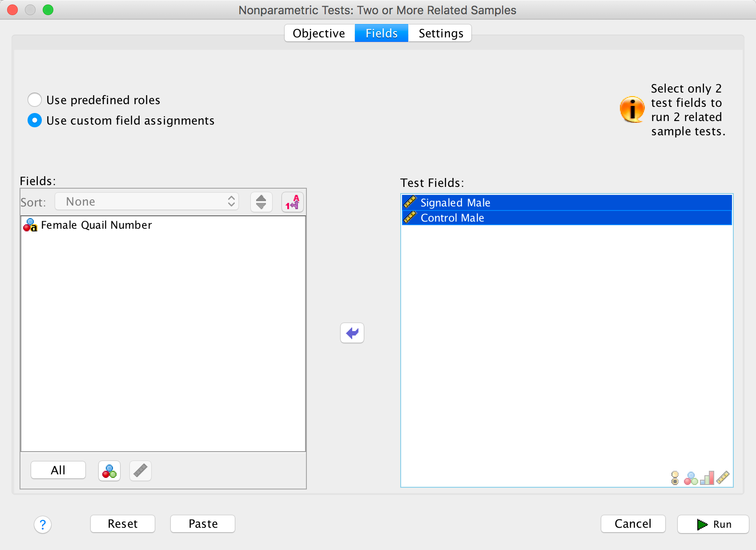The image size is (756, 550).
Task: Select Female Quail Number in Fields list
Action: click(96, 225)
